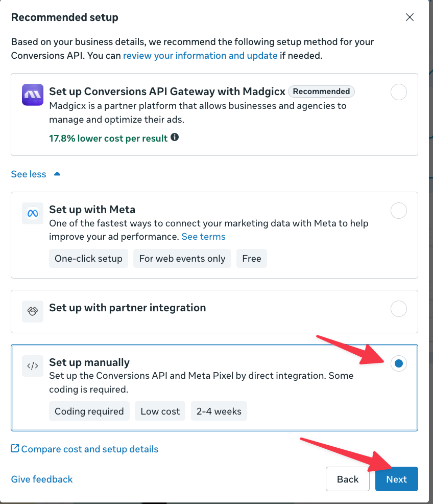Click the info icon beside lower cost per result
The width and height of the screenshot is (433, 504).
click(x=175, y=138)
